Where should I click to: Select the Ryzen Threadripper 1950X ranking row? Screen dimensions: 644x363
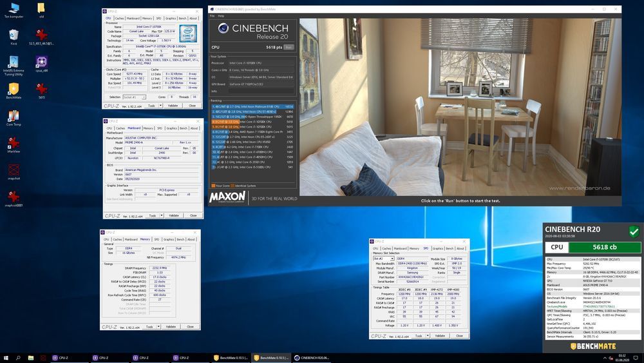(x=252, y=117)
